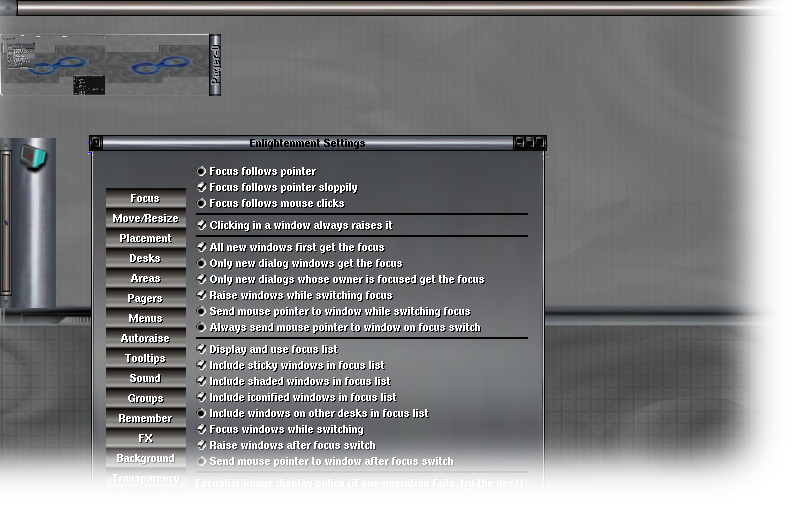
Task: Switch to the Areas settings tab
Action: click(145, 278)
